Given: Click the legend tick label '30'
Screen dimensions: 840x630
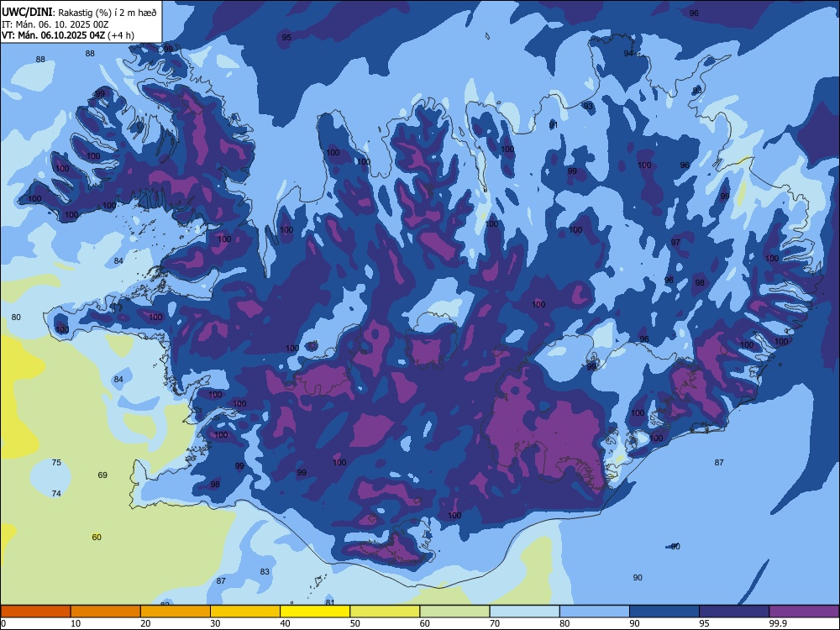Looking at the screenshot, I should pos(215,623).
